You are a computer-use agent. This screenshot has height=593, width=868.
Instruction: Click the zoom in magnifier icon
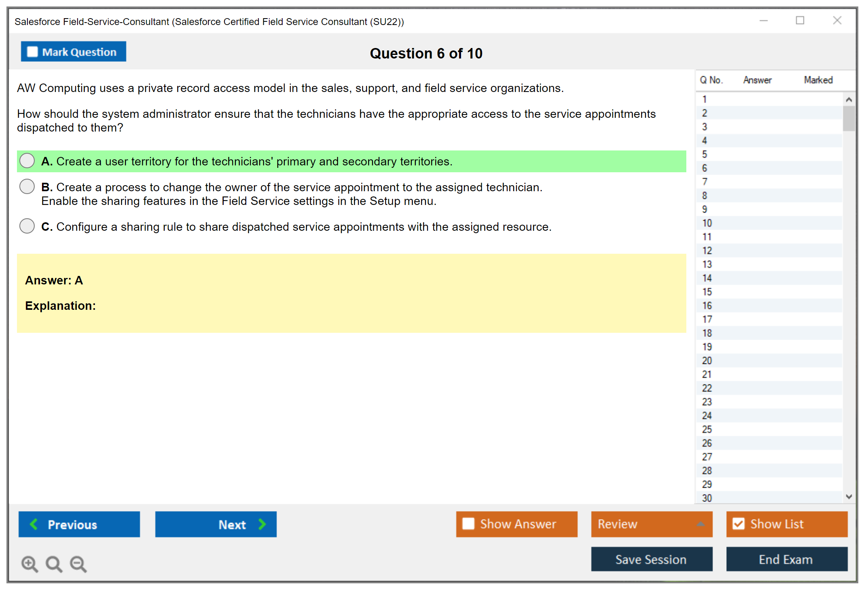coord(29,564)
